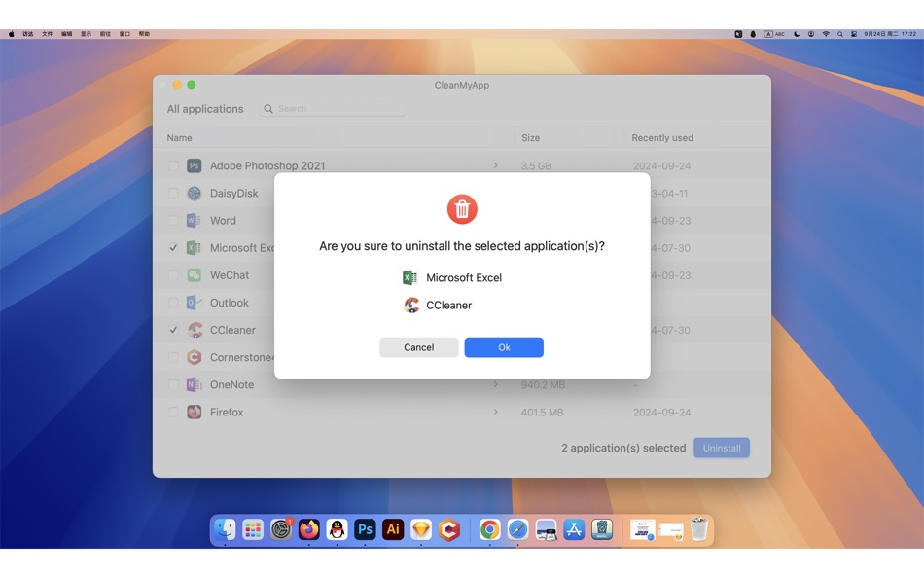
Task: Click the Cornerstone icon in app list
Action: 194,357
